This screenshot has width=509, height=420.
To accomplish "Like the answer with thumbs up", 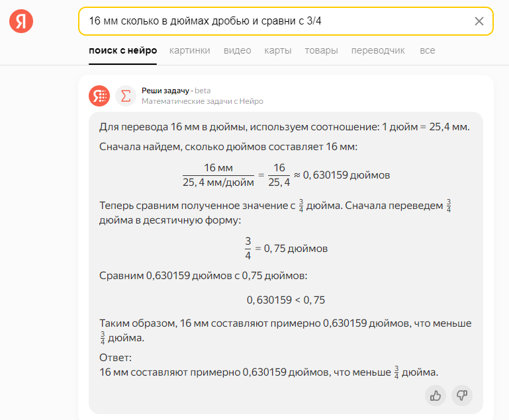I will click(x=436, y=396).
